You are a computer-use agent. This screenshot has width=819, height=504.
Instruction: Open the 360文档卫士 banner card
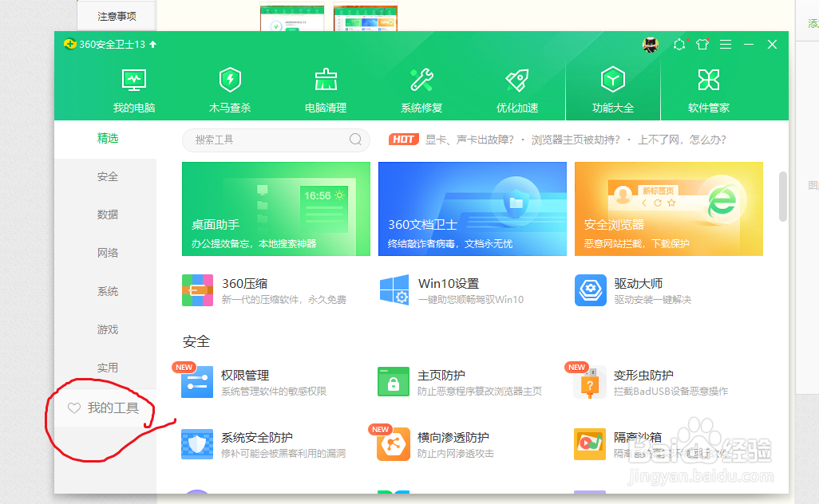pos(473,209)
